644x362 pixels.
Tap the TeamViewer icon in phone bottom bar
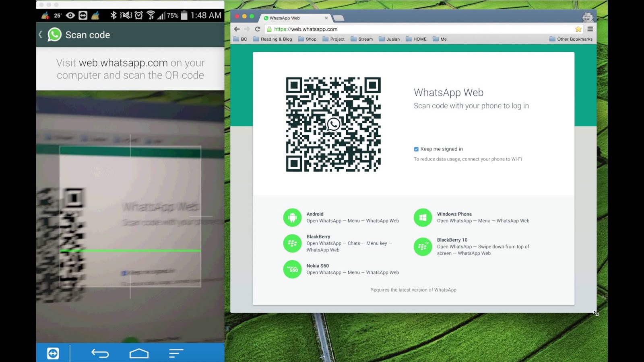(53, 353)
